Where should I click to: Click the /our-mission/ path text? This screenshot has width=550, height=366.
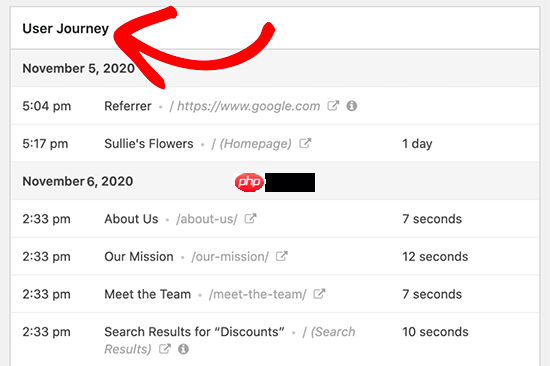coord(230,257)
